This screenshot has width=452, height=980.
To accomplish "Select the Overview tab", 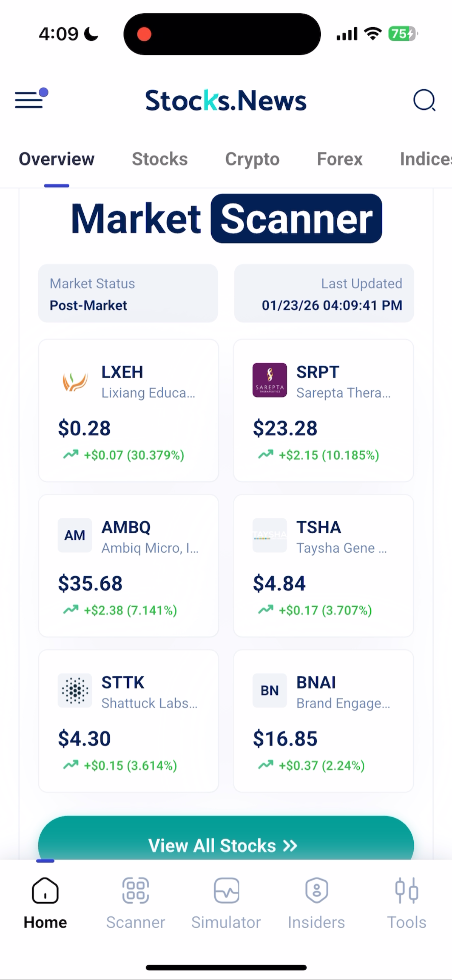I will (x=57, y=159).
